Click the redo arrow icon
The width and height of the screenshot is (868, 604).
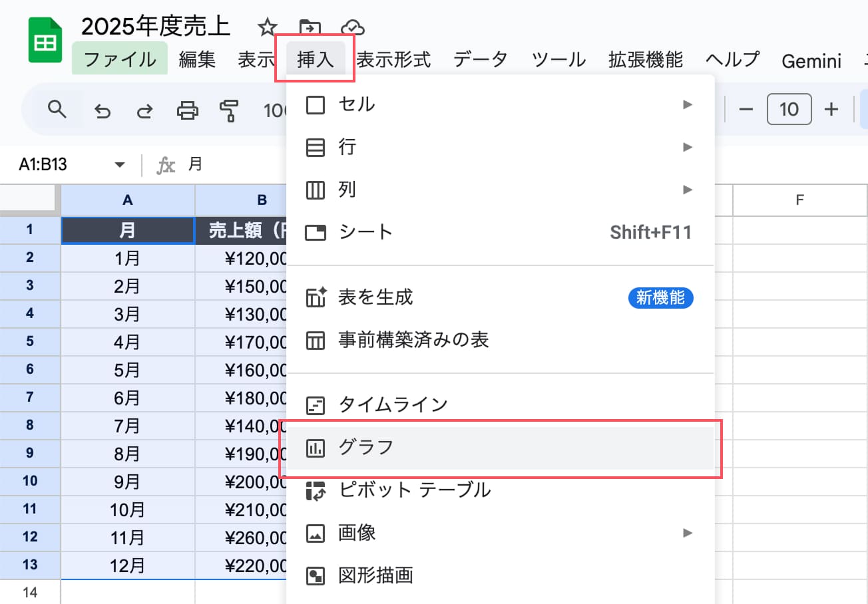pyautogui.click(x=144, y=110)
